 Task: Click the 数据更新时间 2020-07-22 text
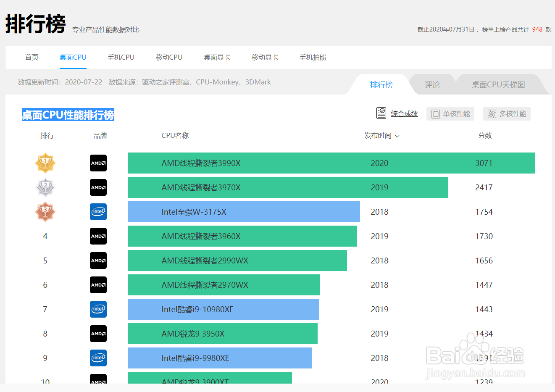(60, 82)
